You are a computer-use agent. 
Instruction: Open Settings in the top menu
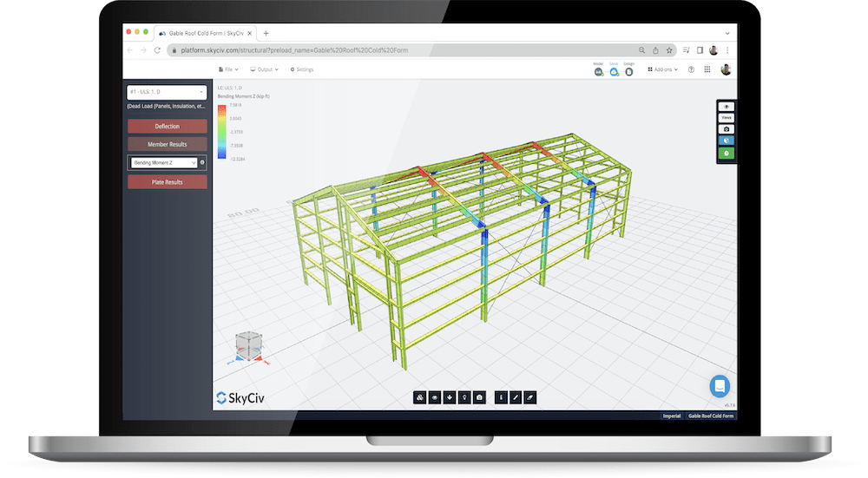point(302,69)
